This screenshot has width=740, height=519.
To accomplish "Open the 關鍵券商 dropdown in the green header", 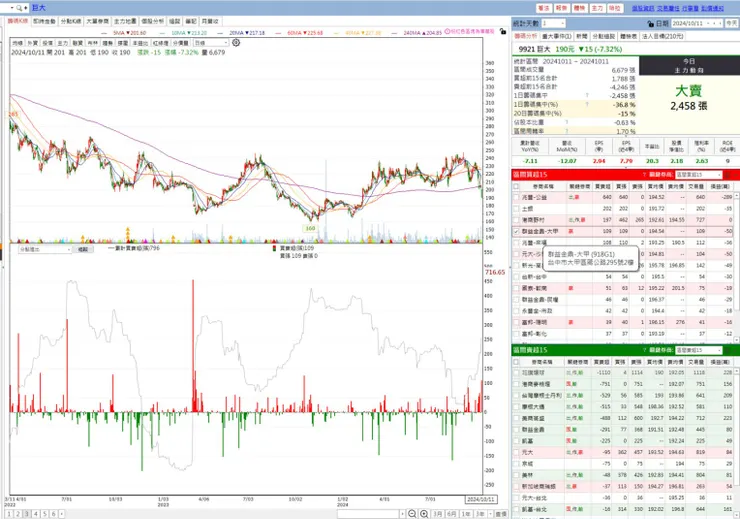I will (x=698, y=350).
